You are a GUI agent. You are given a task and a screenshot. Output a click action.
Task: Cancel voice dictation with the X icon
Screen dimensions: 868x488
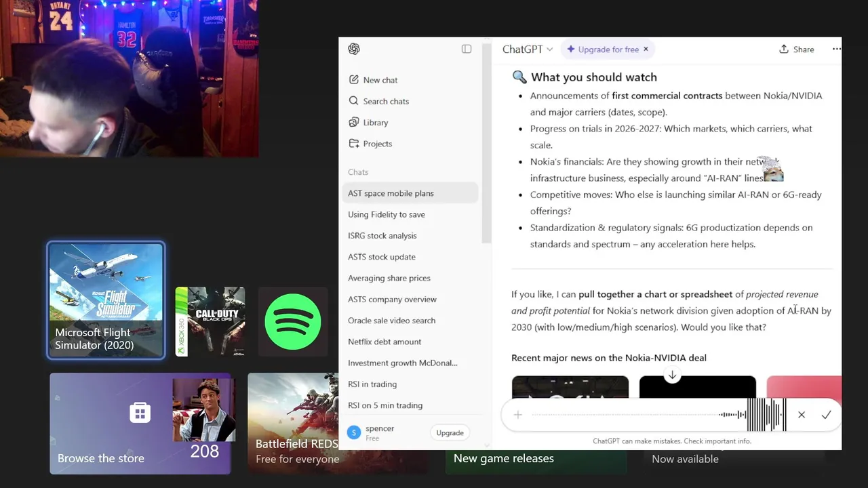tap(802, 415)
